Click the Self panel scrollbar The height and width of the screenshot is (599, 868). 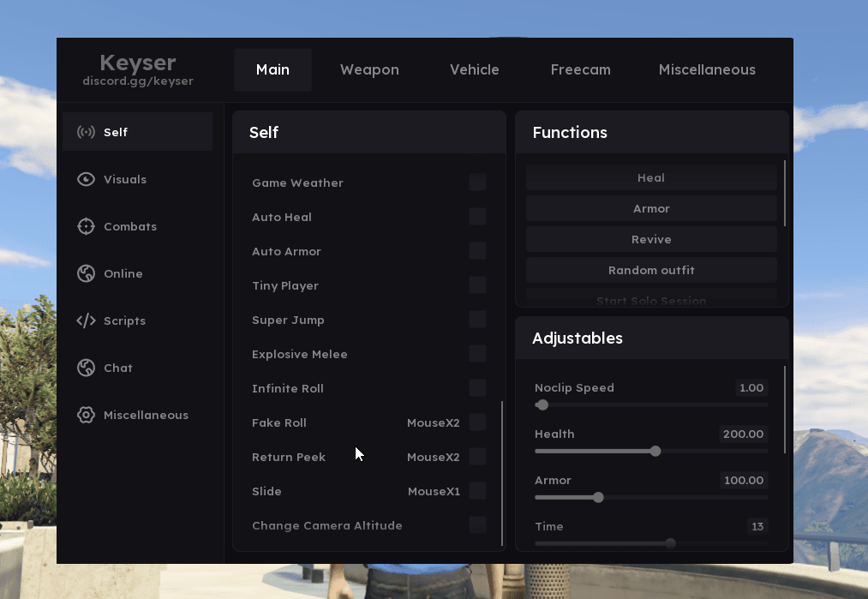coord(502,473)
